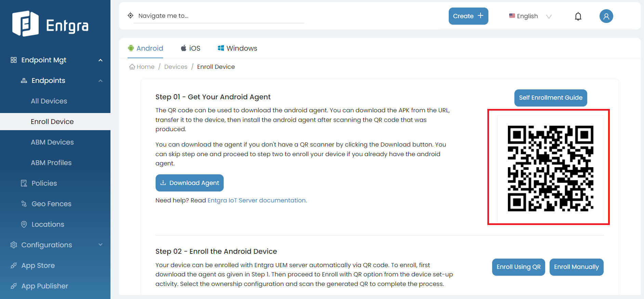
Task: Click the Enroll Device breadcrumb text
Action: pos(216,67)
